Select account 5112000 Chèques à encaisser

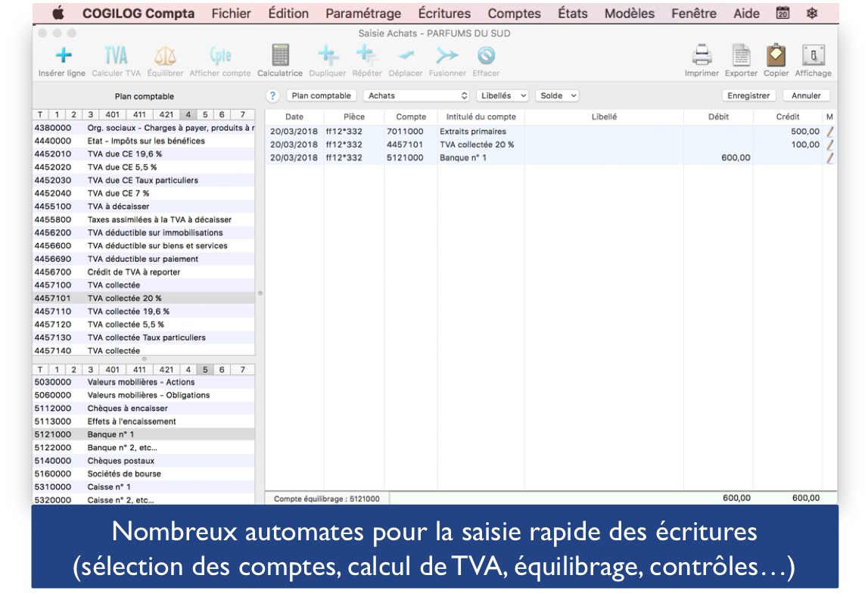pos(144,409)
